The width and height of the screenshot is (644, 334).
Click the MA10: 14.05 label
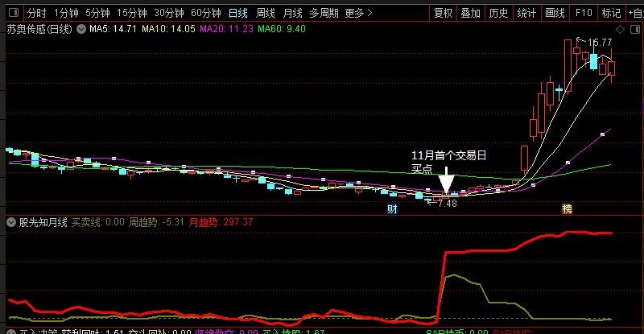(168, 29)
